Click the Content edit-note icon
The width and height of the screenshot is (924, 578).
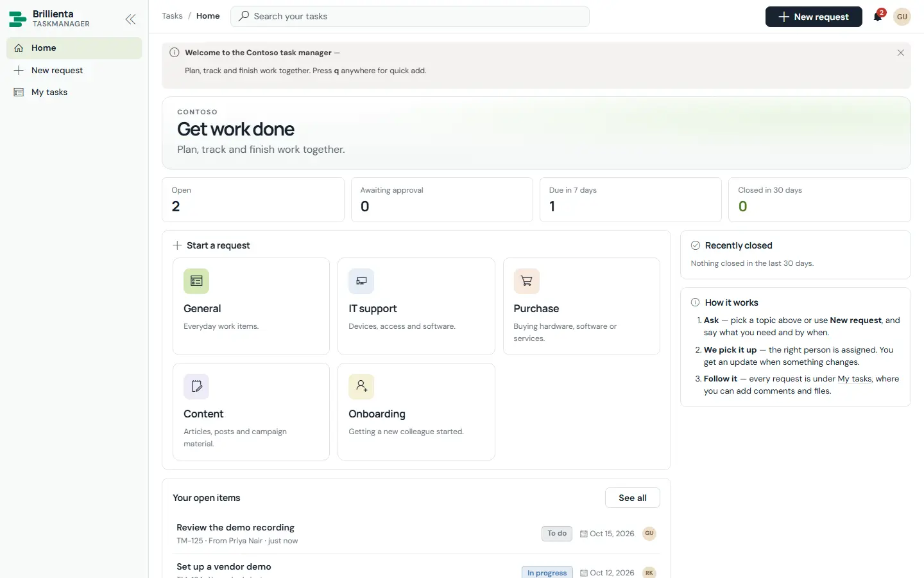click(196, 387)
